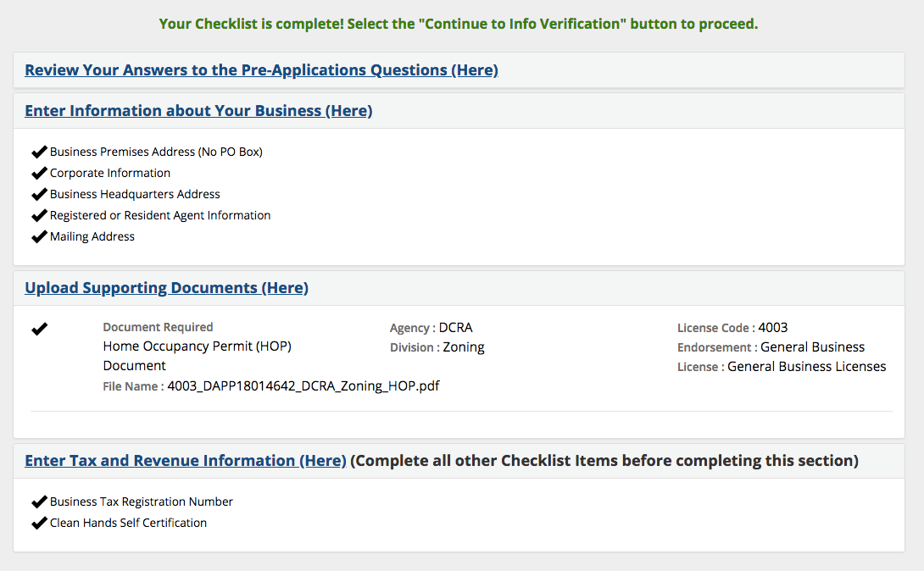
Task: Click the checkmark beside Business Premises Address
Action: pyautogui.click(x=39, y=151)
